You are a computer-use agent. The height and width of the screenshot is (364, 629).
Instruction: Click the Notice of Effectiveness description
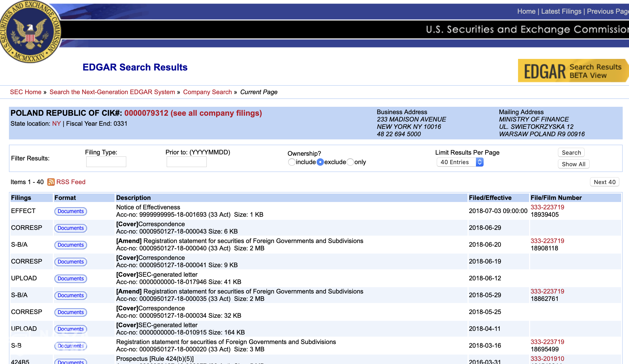148,207
